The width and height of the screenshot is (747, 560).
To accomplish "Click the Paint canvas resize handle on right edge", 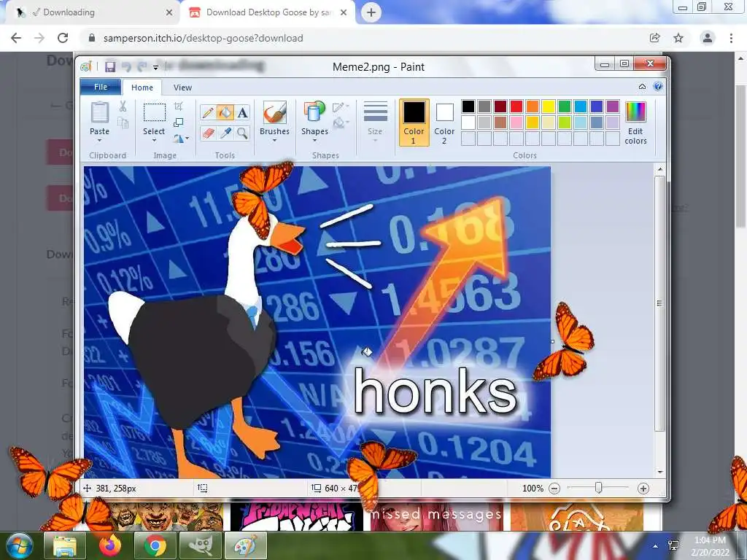I will click(x=553, y=341).
